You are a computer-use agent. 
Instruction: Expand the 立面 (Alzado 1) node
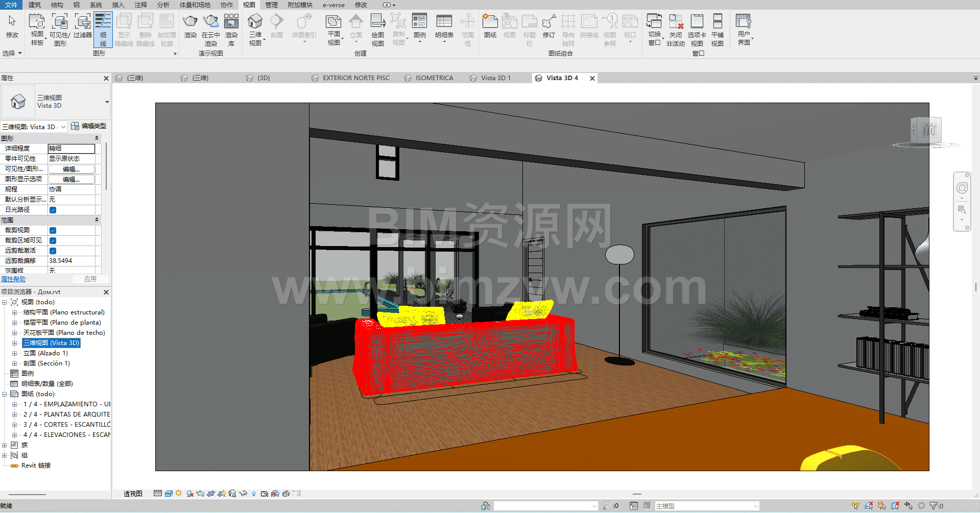pyautogui.click(x=14, y=353)
